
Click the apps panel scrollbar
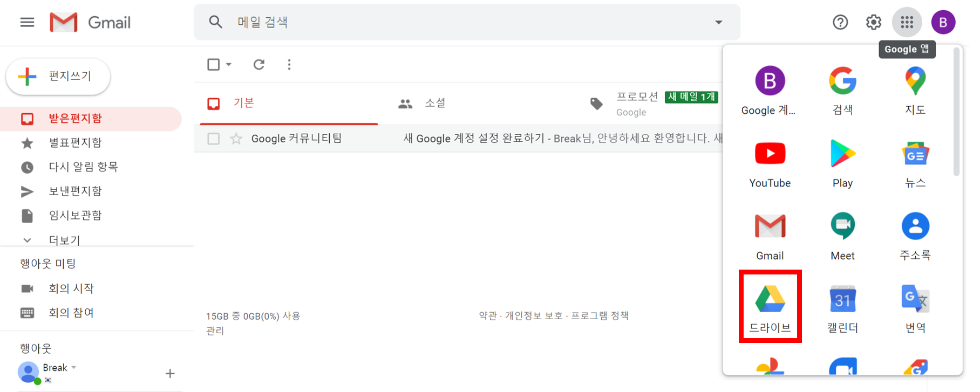(956, 112)
